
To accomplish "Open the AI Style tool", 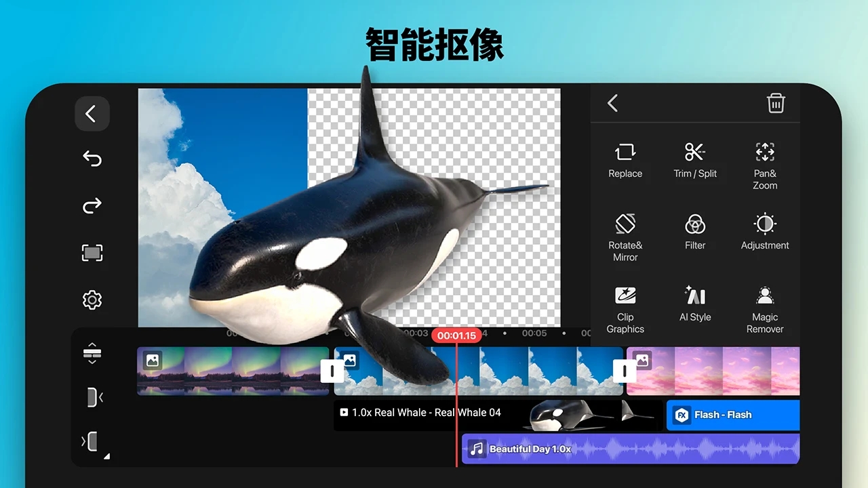I will click(695, 304).
